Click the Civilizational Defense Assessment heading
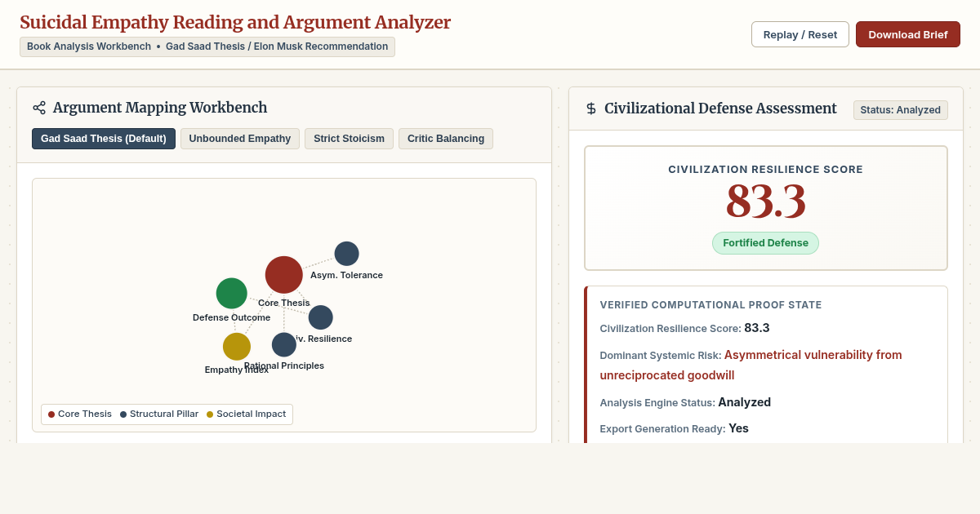Viewport: 980px width, 514px height. pyautogui.click(x=720, y=109)
